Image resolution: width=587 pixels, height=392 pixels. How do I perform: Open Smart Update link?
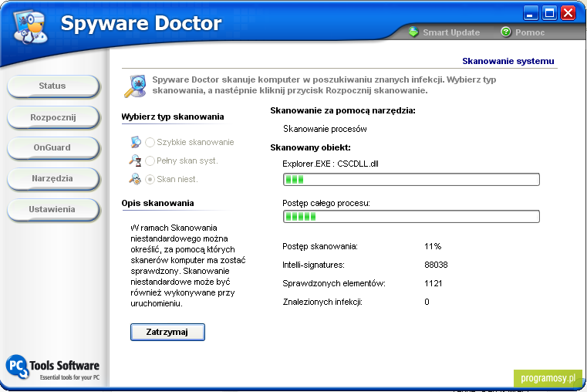coord(451,32)
